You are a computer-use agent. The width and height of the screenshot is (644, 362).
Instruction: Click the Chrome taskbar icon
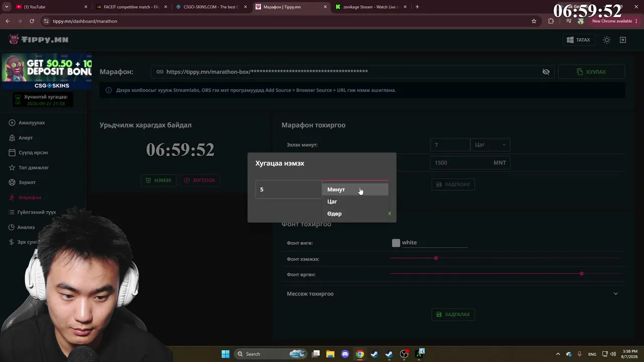360,354
